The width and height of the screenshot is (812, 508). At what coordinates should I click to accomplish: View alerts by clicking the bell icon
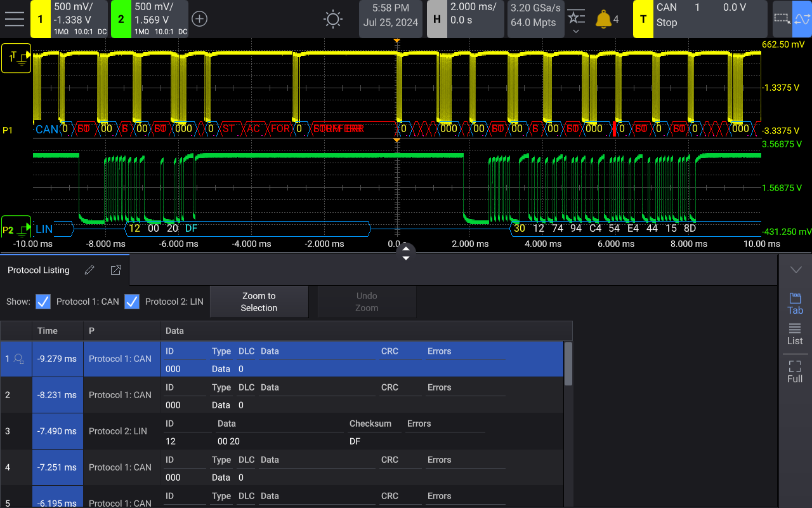[x=599, y=19]
